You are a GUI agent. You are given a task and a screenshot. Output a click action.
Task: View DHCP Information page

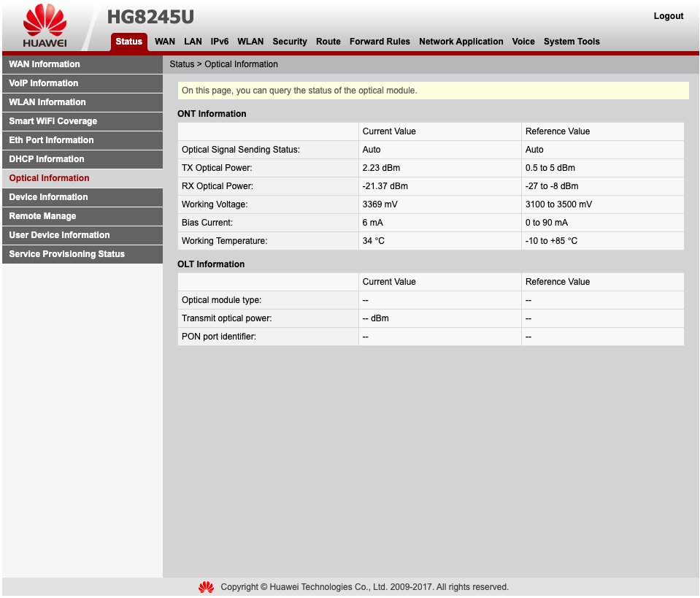pyautogui.click(x=82, y=159)
